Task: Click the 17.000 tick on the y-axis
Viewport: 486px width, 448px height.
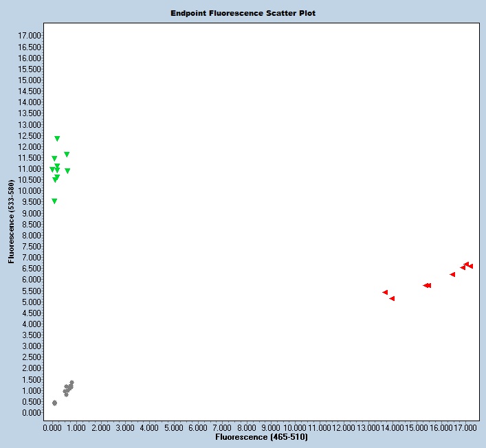Action: point(30,36)
